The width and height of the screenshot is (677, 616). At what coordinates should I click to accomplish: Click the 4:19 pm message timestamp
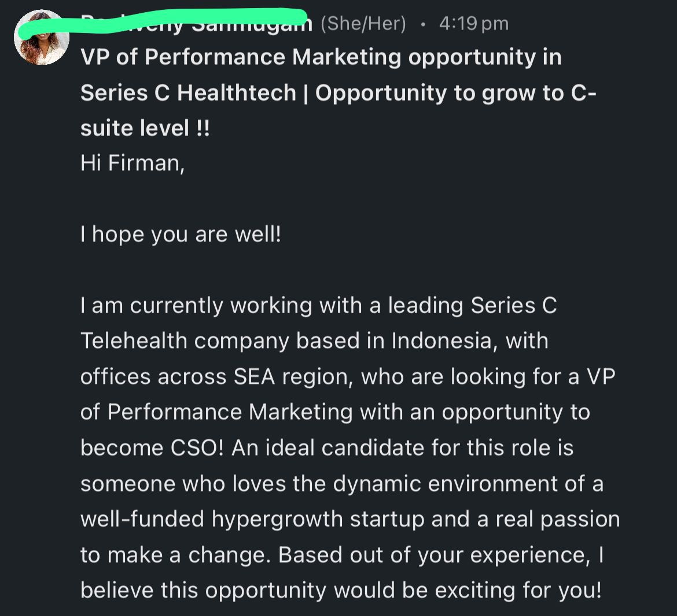(x=474, y=23)
